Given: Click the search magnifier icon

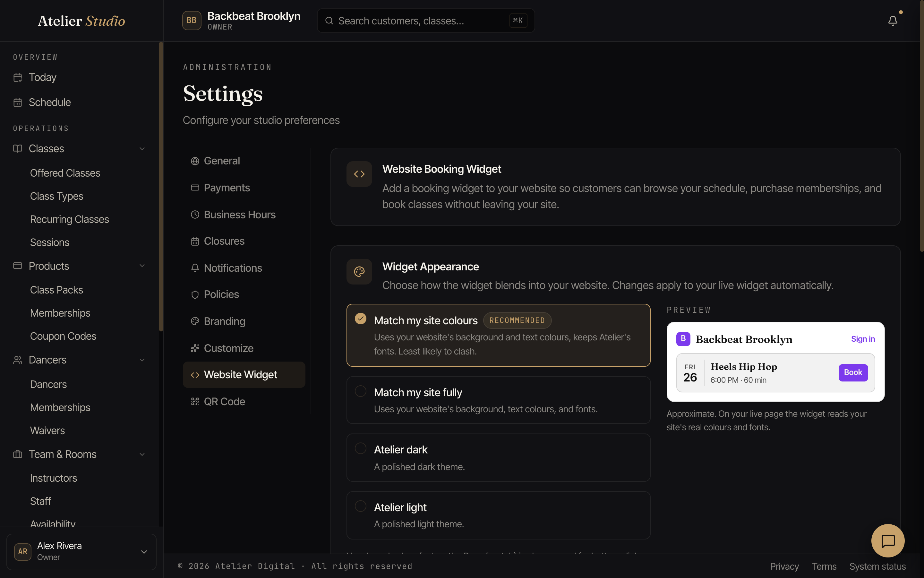Looking at the screenshot, I should (329, 21).
